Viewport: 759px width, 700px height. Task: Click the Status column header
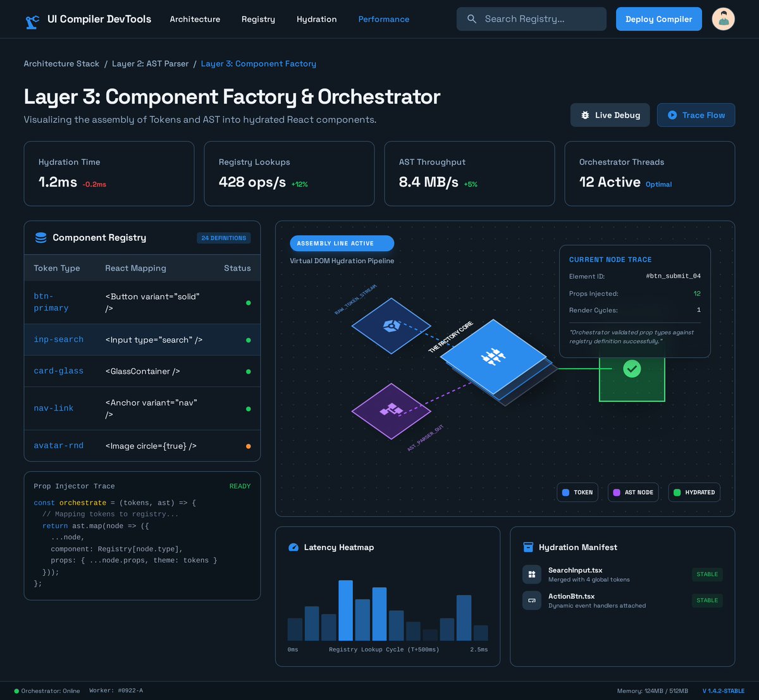[x=237, y=268]
